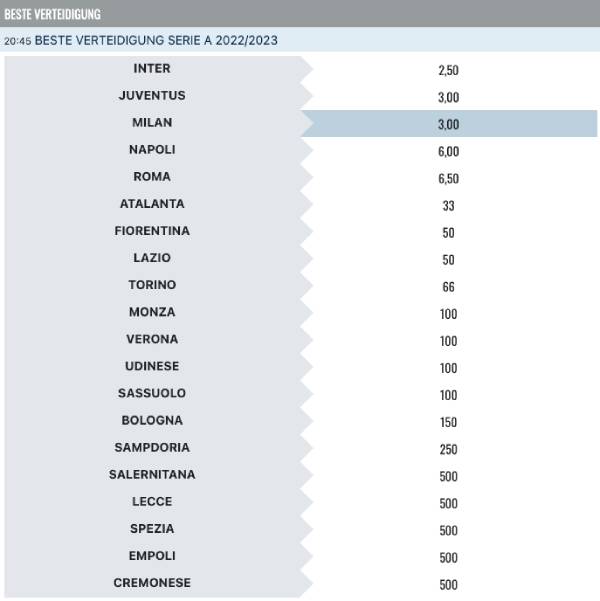Pick Lazio odds 50
Screen dimensions: 600x601
(x=449, y=259)
